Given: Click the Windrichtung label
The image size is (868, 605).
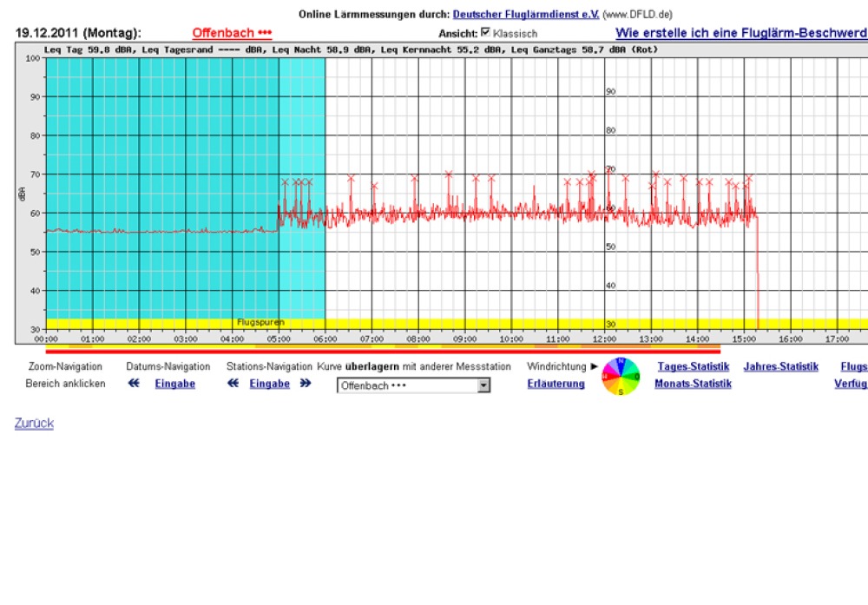Looking at the screenshot, I should coord(556,366).
